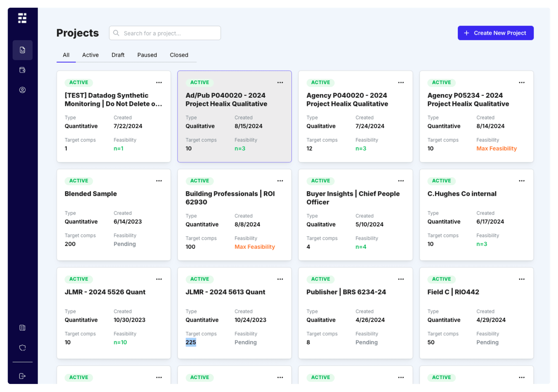Image resolution: width=558 pixels, height=392 pixels.
Task: Click the Projects page heading
Action: 77,33
